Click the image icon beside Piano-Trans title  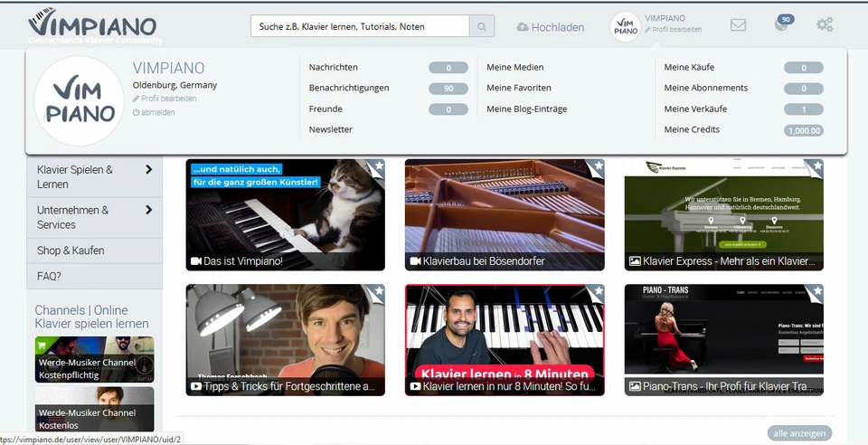tap(635, 386)
